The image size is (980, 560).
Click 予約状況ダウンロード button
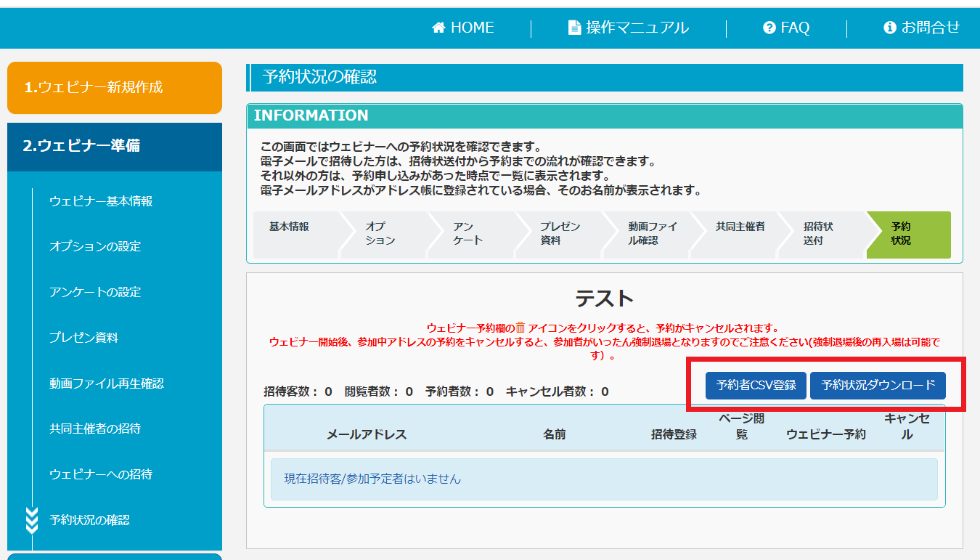point(878,385)
